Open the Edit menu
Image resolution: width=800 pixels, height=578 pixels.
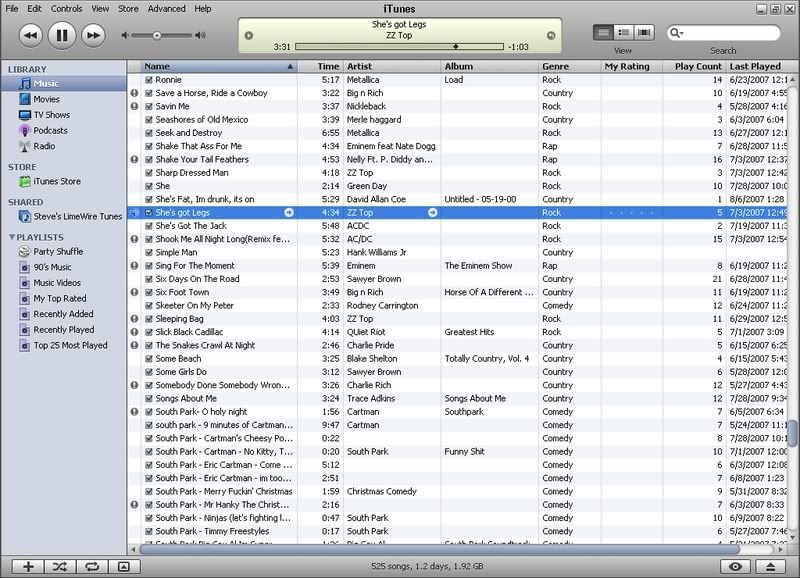[34, 9]
